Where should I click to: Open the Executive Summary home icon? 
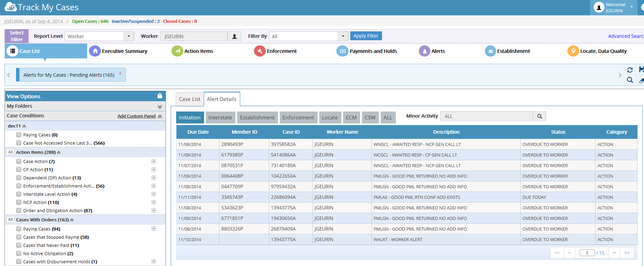[95, 51]
